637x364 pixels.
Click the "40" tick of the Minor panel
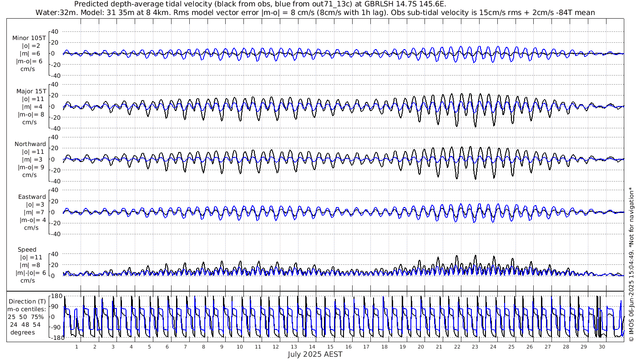(55, 31)
